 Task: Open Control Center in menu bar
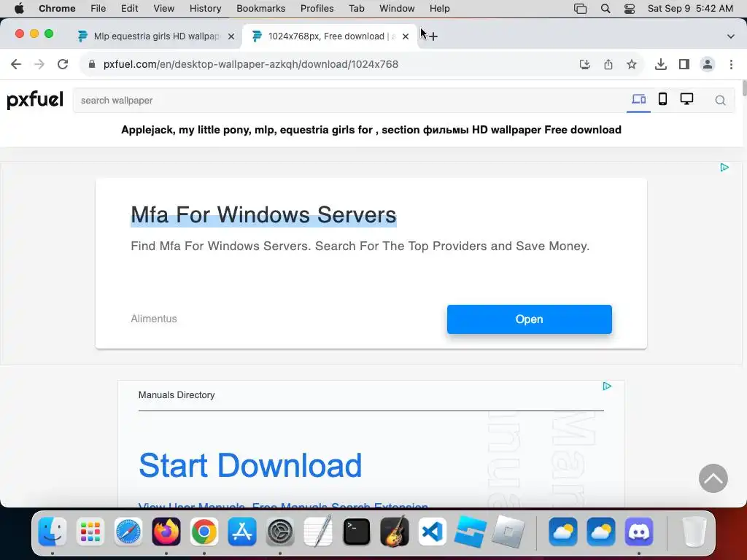click(630, 8)
